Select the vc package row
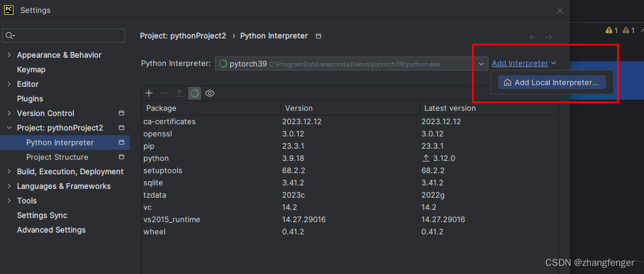The image size is (644, 274). click(x=350, y=208)
